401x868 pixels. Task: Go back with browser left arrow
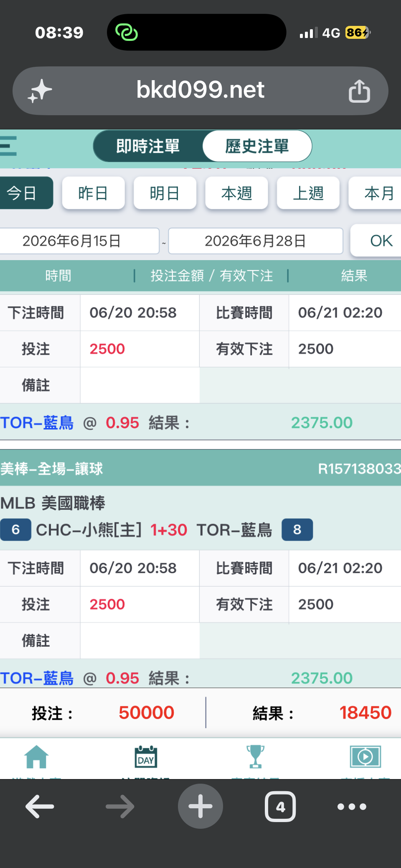pos(40,806)
